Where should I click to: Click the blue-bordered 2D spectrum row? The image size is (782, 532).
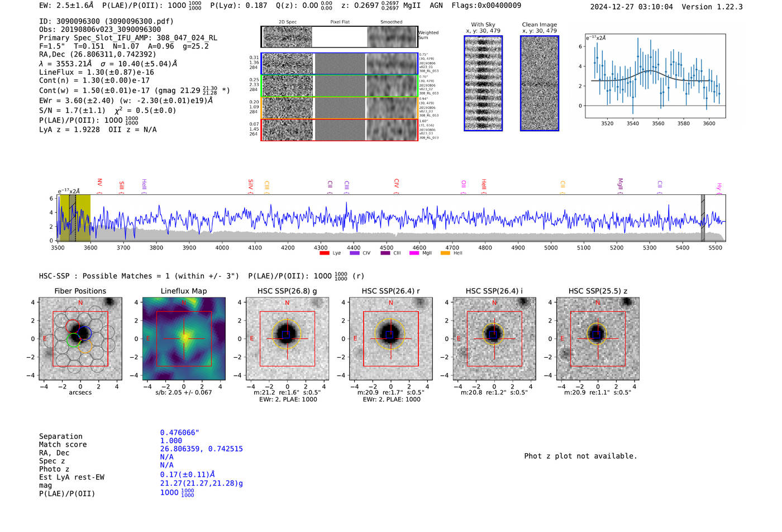click(x=340, y=64)
